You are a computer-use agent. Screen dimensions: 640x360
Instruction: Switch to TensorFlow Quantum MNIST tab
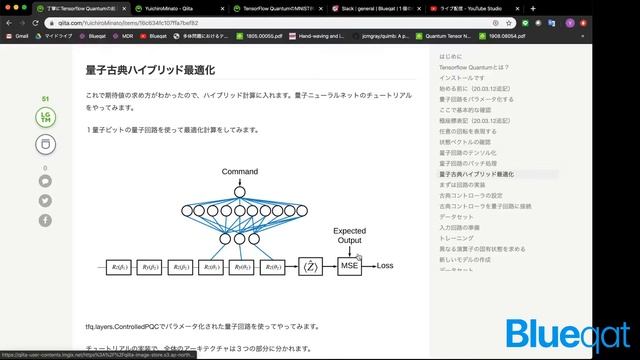[278, 9]
